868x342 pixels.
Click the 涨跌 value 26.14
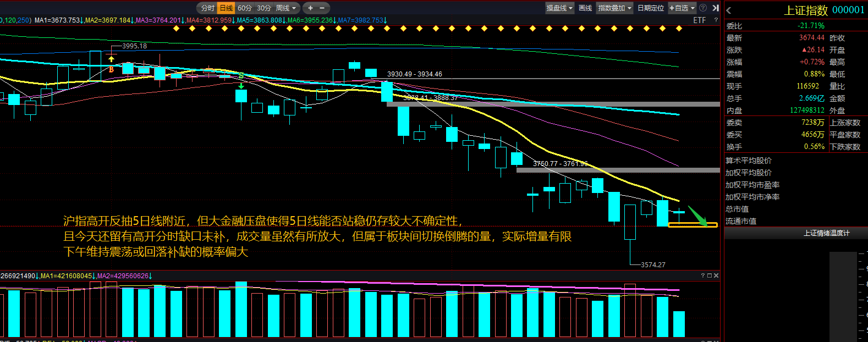click(x=813, y=50)
